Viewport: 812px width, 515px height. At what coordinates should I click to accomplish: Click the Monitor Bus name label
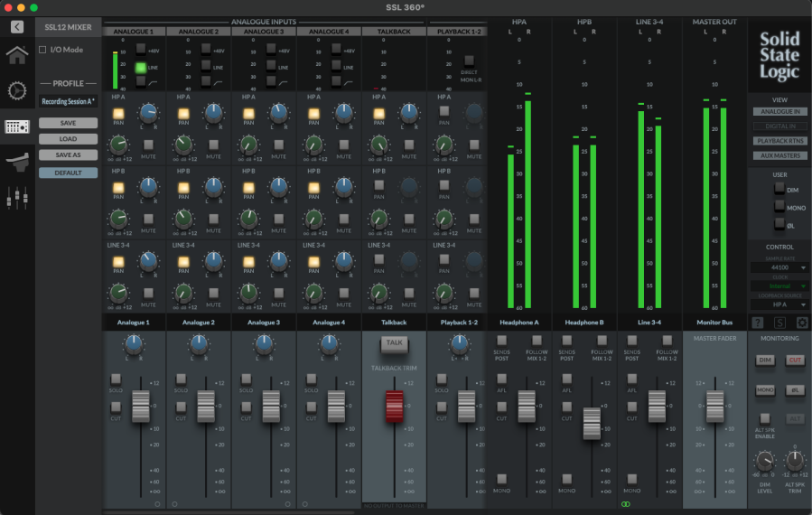point(714,323)
